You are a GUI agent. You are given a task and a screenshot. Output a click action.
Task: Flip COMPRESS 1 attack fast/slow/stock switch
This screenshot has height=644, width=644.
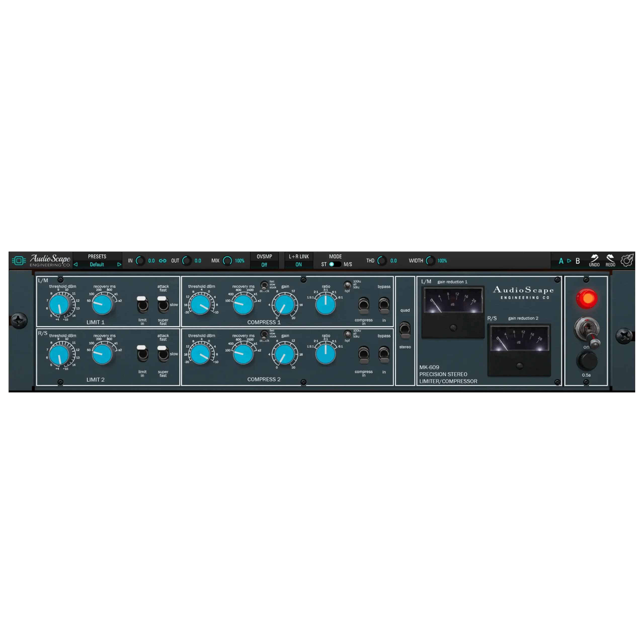coord(264,286)
